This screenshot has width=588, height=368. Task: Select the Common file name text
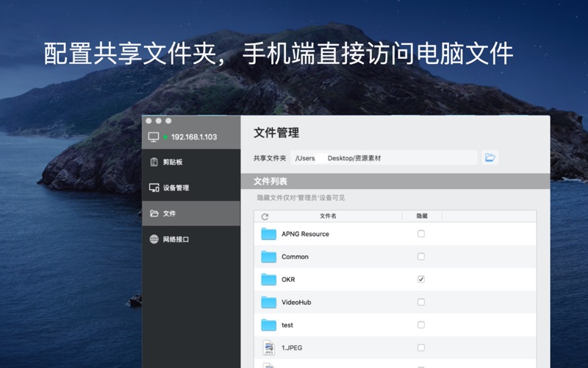[295, 257]
